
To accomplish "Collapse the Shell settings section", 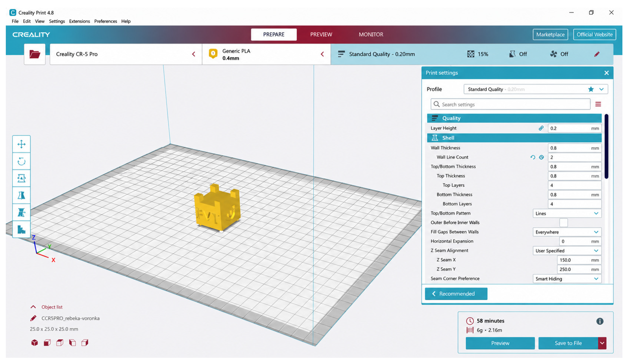I will click(x=514, y=138).
